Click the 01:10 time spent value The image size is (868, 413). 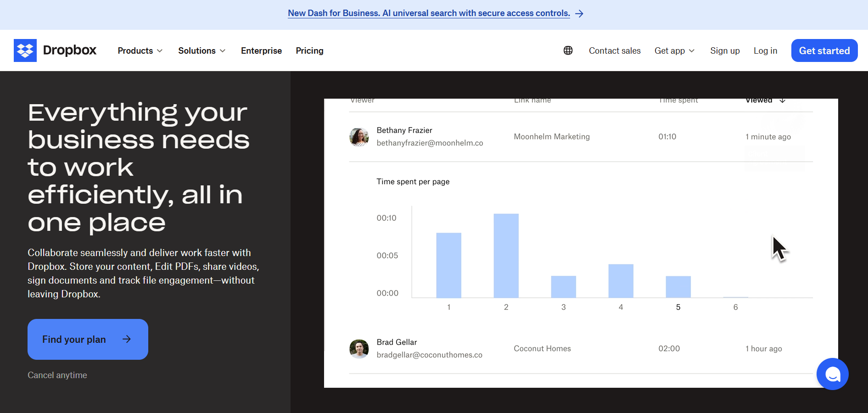coord(667,137)
